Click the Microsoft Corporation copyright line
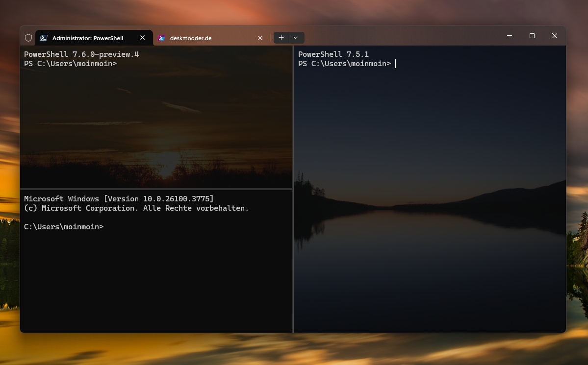The height and width of the screenshot is (365, 588). 136,208
